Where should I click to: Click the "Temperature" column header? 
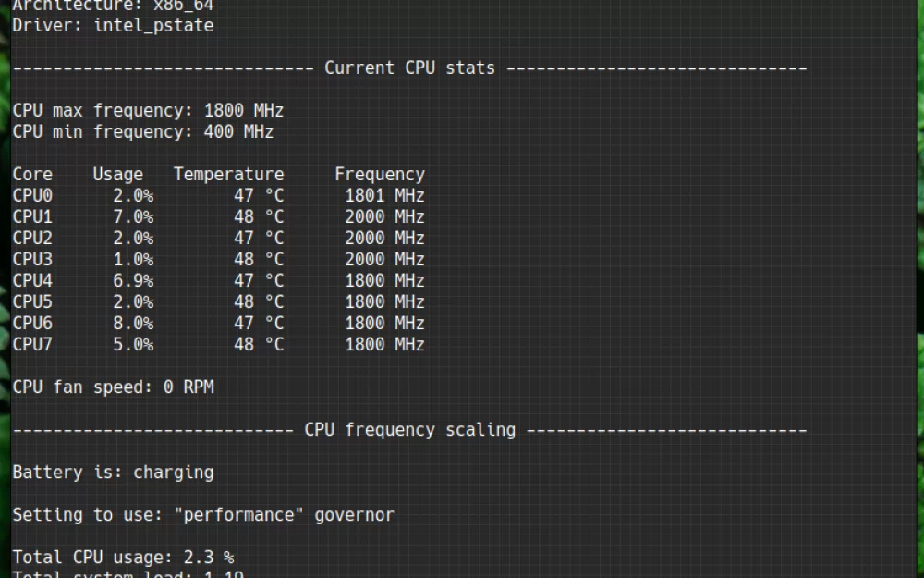[228, 175]
